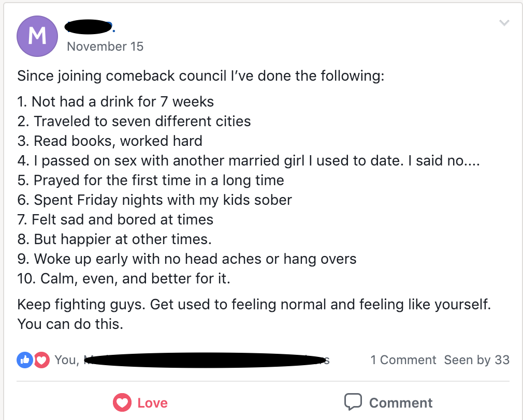523x420 pixels.
Task: Open the purple M profile avatar
Action: 37,36
